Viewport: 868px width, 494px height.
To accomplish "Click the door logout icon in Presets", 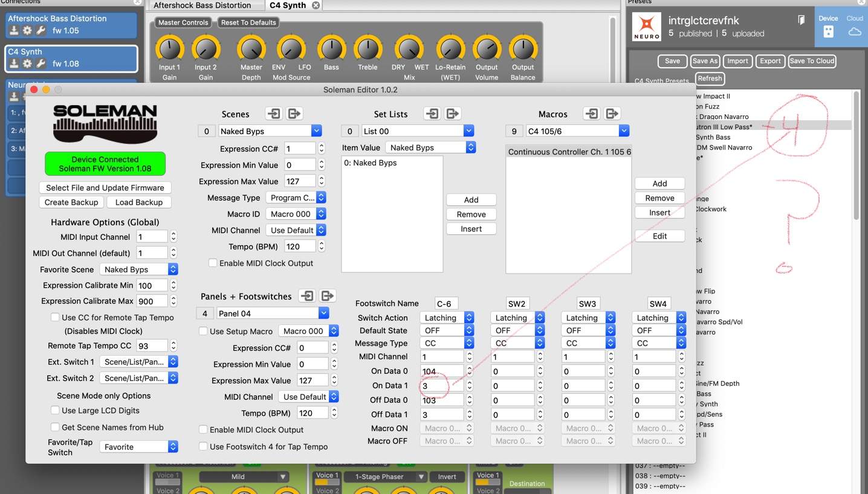I will tap(801, 20).
